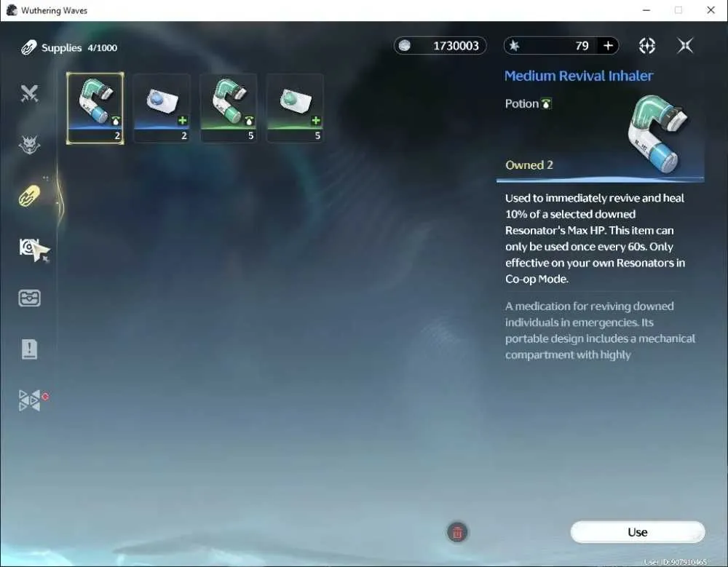Open the triangles tab with red notification dot

tap(30, 400)
